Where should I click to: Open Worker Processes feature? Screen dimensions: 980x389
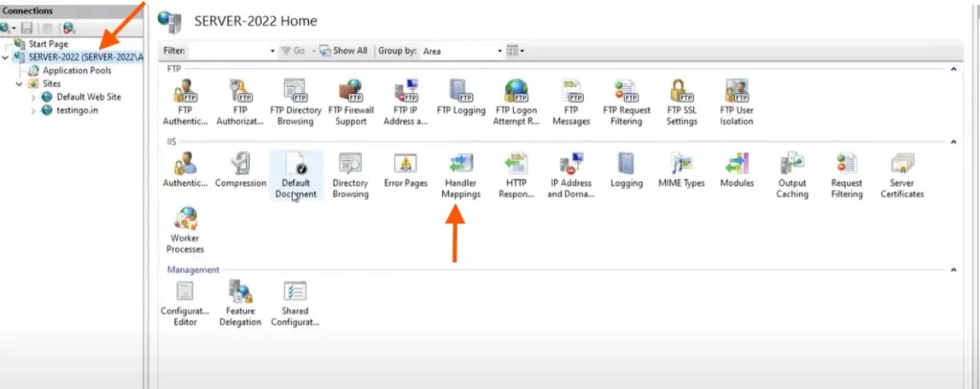coord(185,231)
